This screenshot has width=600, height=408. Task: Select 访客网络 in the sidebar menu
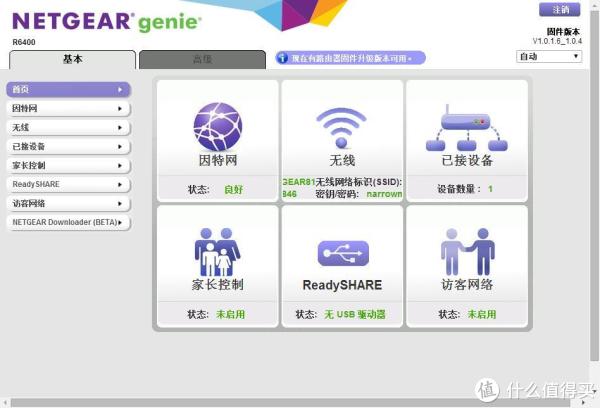68,203
